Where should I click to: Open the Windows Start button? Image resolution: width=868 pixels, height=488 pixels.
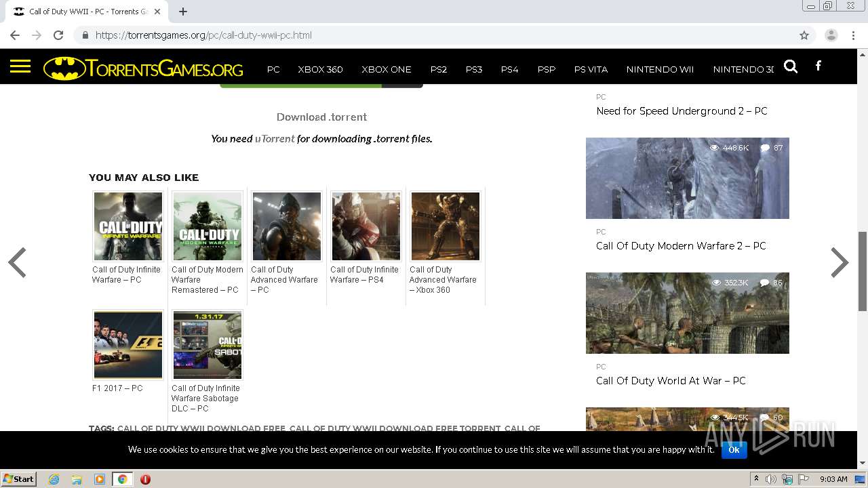coord(19,479)
